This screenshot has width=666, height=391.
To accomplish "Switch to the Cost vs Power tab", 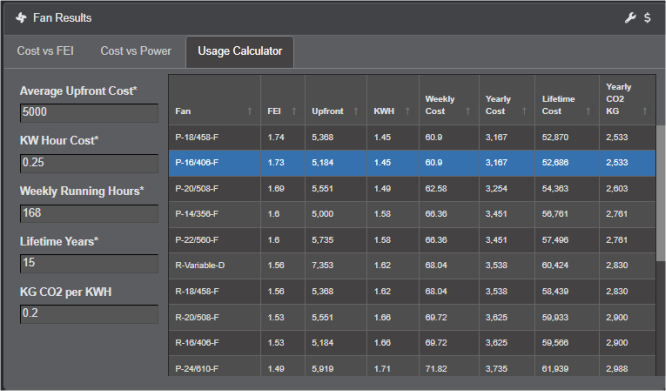I will pyautogui.click(x=136, y=51).
